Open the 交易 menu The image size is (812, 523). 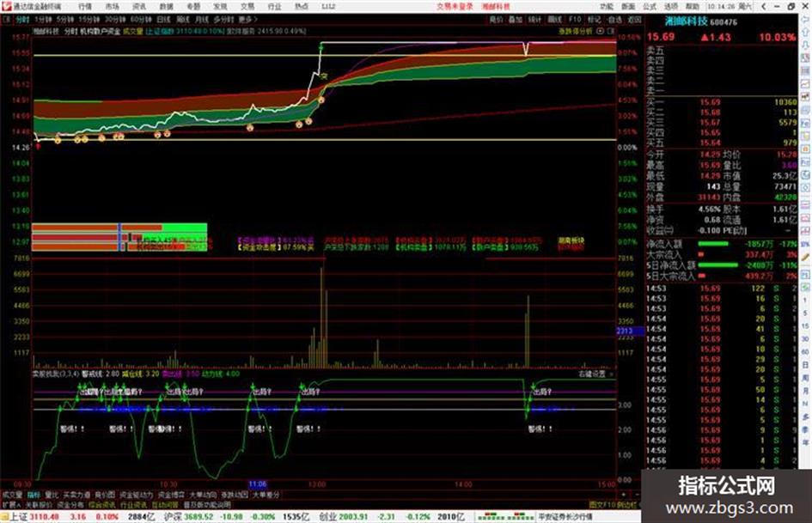click(x=247, y=6)
